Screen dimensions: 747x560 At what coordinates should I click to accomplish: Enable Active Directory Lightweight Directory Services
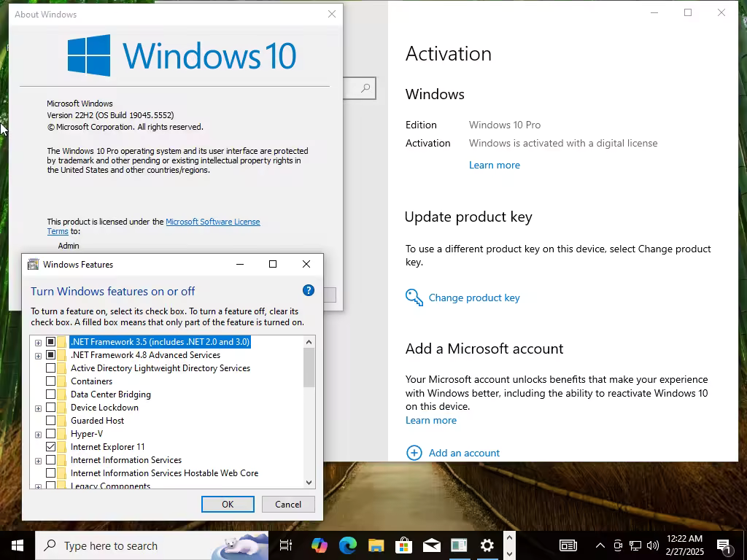coord(50,368)
